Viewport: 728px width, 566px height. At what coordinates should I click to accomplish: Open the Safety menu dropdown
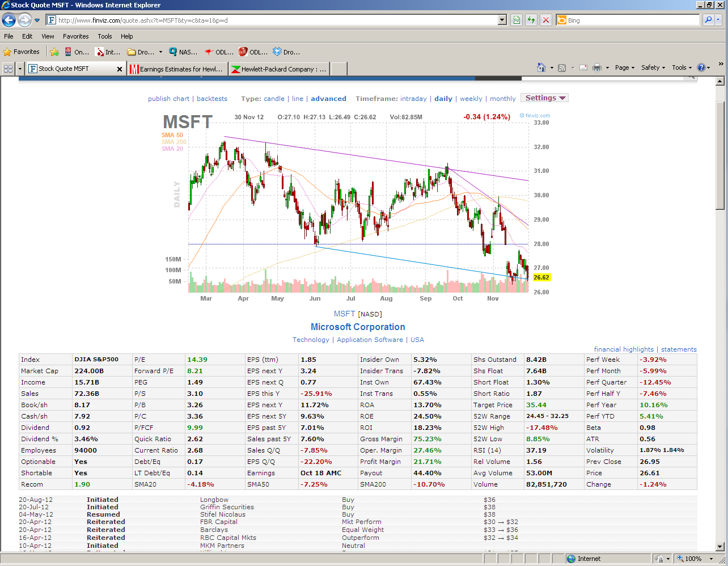point(653,67)
